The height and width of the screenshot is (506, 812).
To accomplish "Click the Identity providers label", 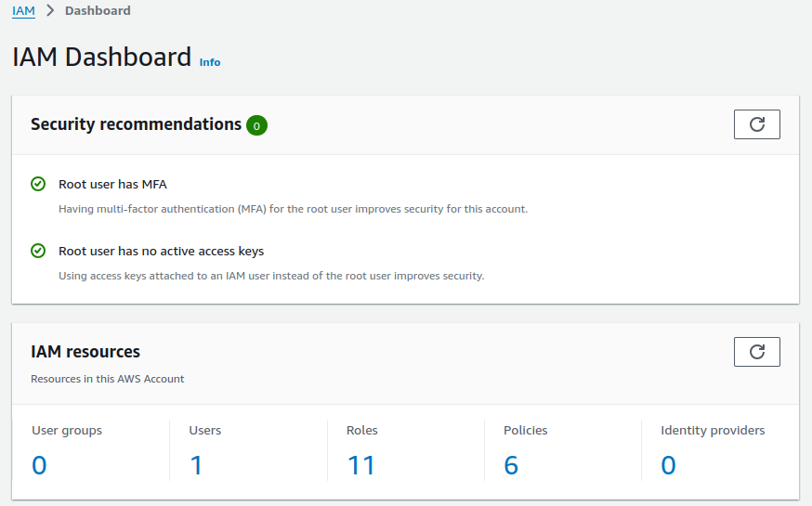I will tap(713, 431).
